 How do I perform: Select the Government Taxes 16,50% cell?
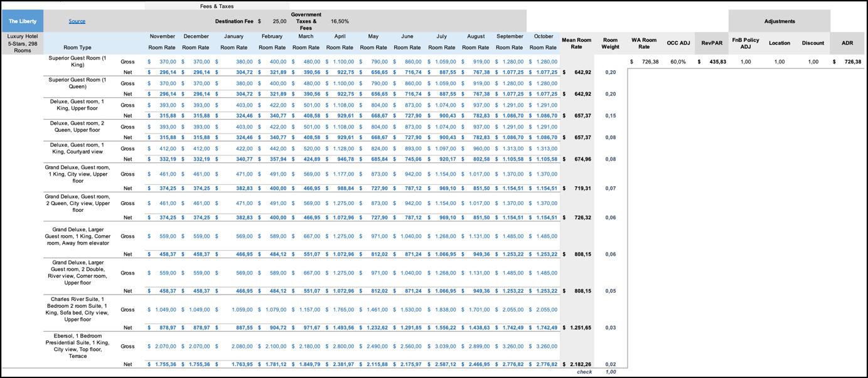pyautogui.click(x=340, y=21)
